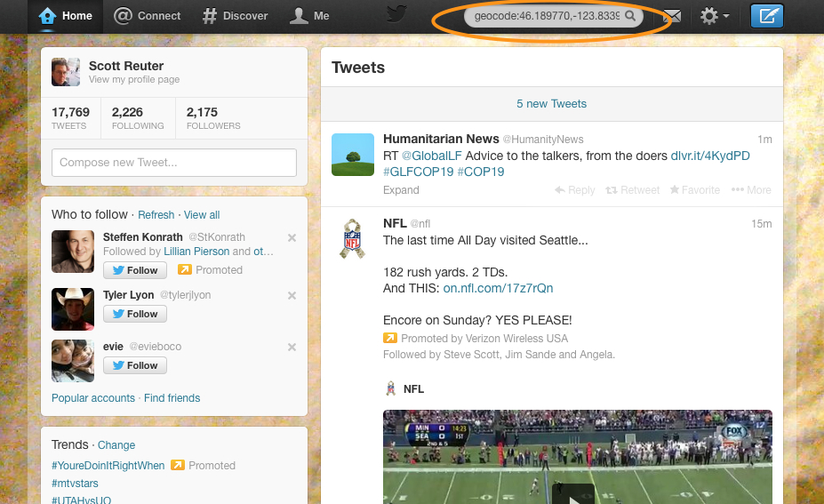Open on.nfl.com/17z7rQn link
The height and width of the screenshot is (504, 824).
click(498, 288)
